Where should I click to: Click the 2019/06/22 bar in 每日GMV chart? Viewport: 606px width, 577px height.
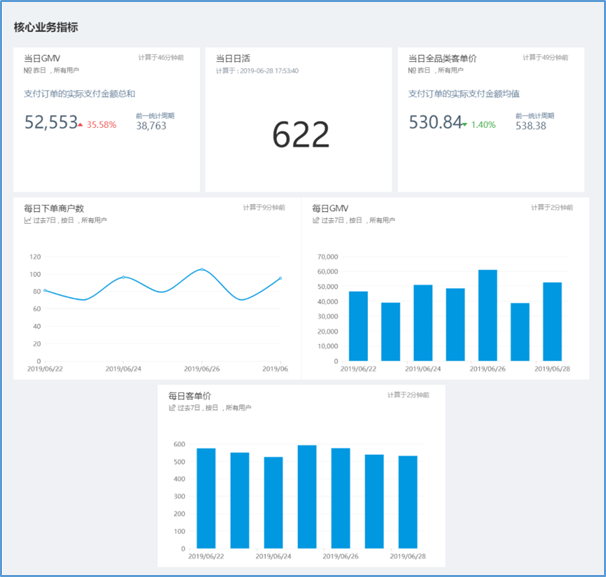358,326
